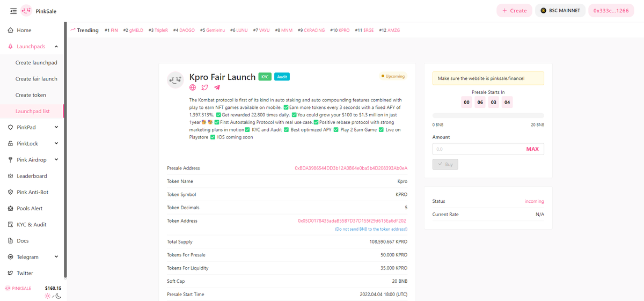Click the Pink Anti-Bot shield icon
This screenshot has height=301, width=644.
(x=11, y=192)
